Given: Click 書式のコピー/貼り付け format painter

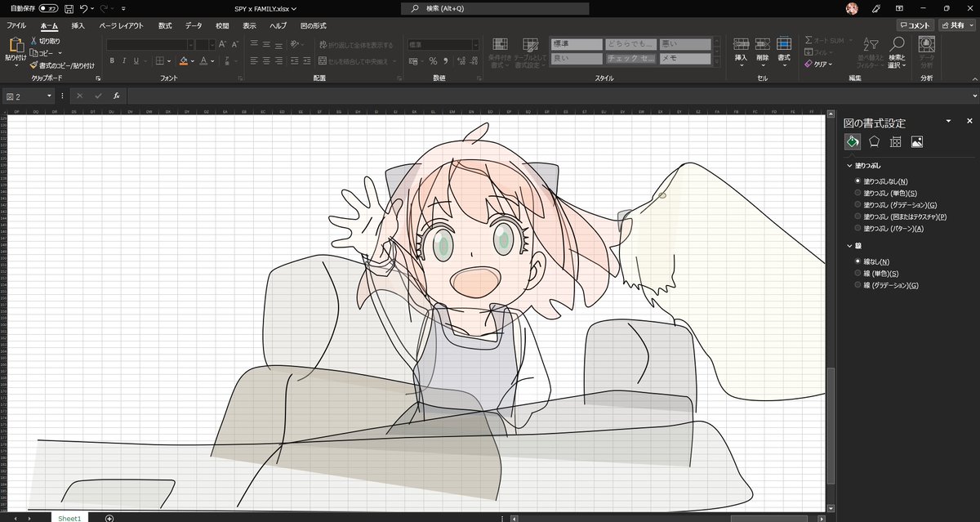Looking at the screenshot, I should pyautogui.click(x=62, y=65).
